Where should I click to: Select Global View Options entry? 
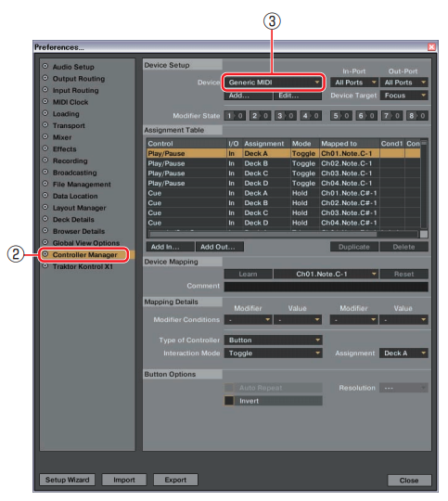pyautogui.click(x=86, y=243)
